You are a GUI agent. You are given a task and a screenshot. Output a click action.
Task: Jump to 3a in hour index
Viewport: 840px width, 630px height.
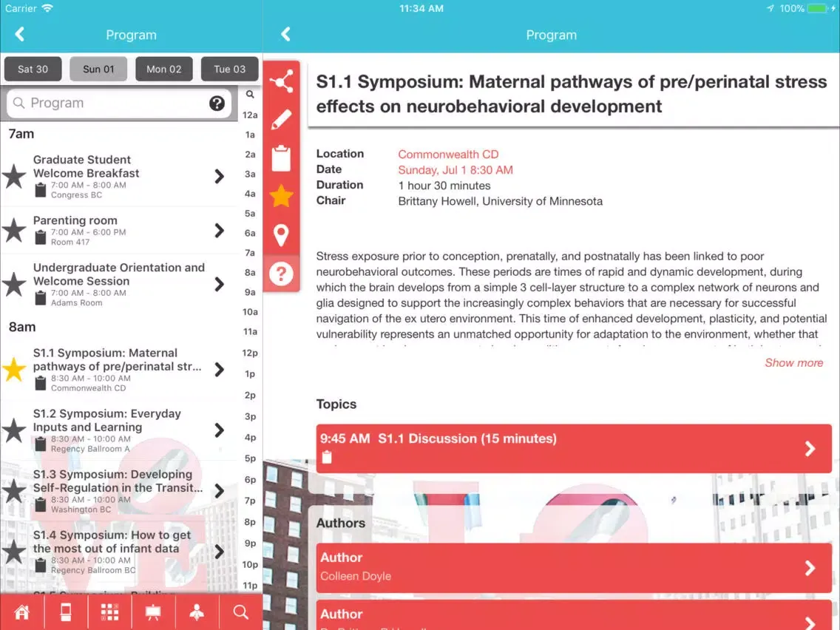[250, 174]
